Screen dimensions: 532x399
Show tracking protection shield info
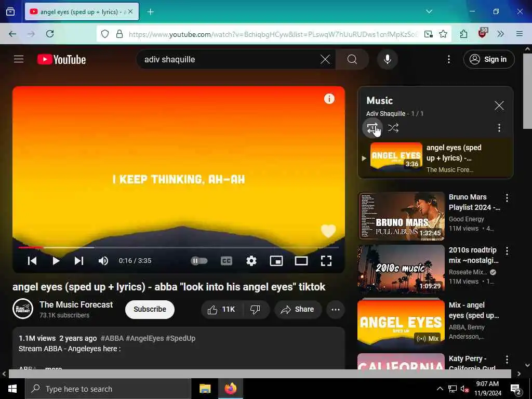[x=105, y=34]
